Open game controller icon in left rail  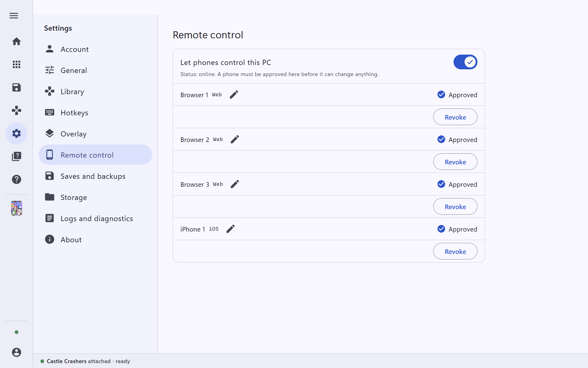coord(17,110)
